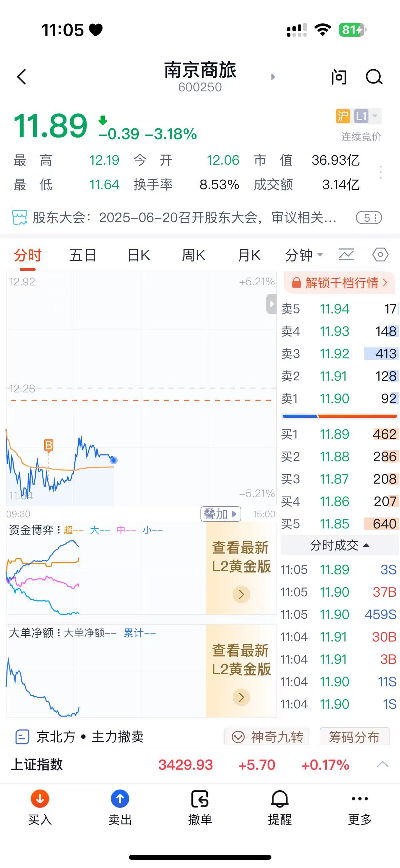400x868 pixels.
Task: Open the 资金博弈 L2黄金版 arrow button
Action: 241,594
